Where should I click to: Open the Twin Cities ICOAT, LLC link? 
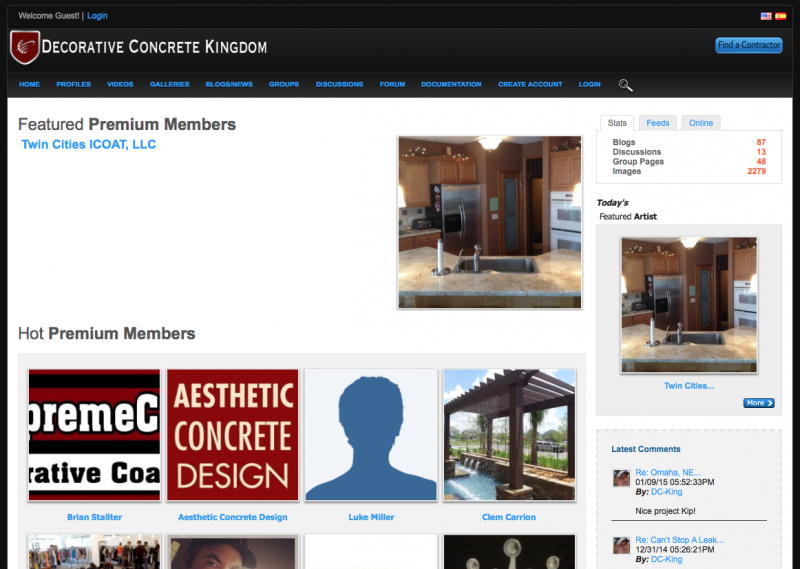[89, 144]
